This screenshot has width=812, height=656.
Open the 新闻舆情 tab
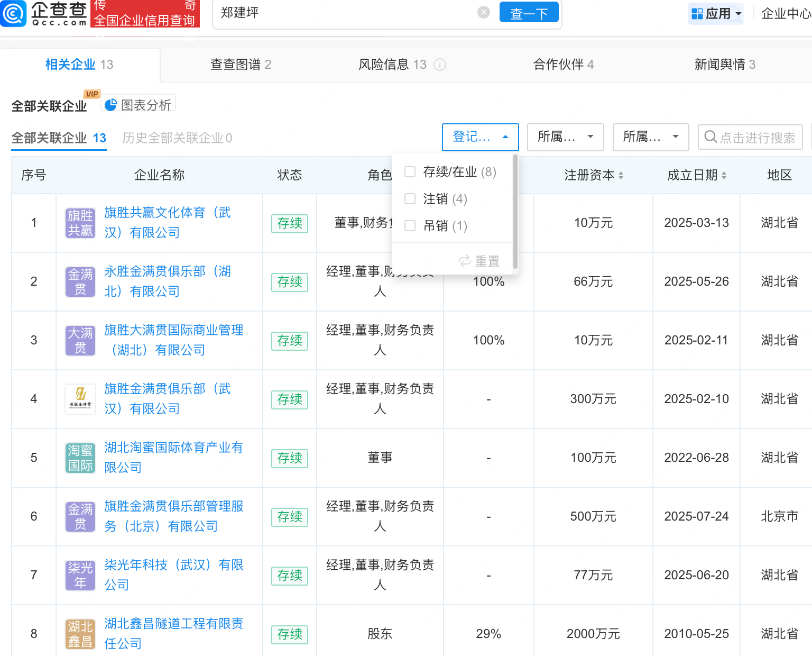pos(725,65)
